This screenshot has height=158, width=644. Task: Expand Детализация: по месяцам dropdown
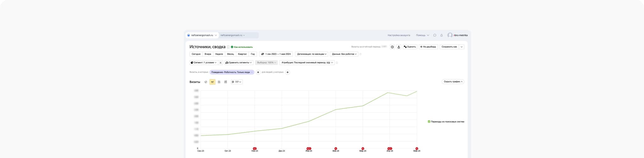click(311, 54)
